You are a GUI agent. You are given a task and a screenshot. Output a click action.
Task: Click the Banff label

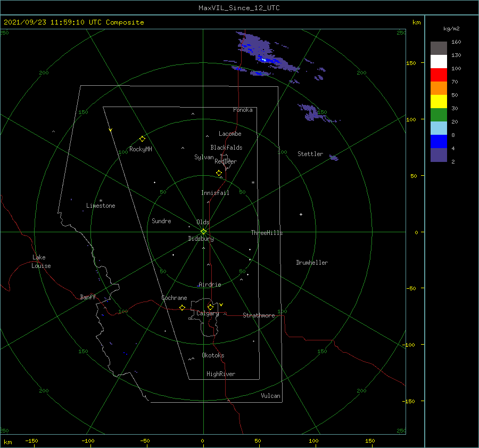pos(88,297)
